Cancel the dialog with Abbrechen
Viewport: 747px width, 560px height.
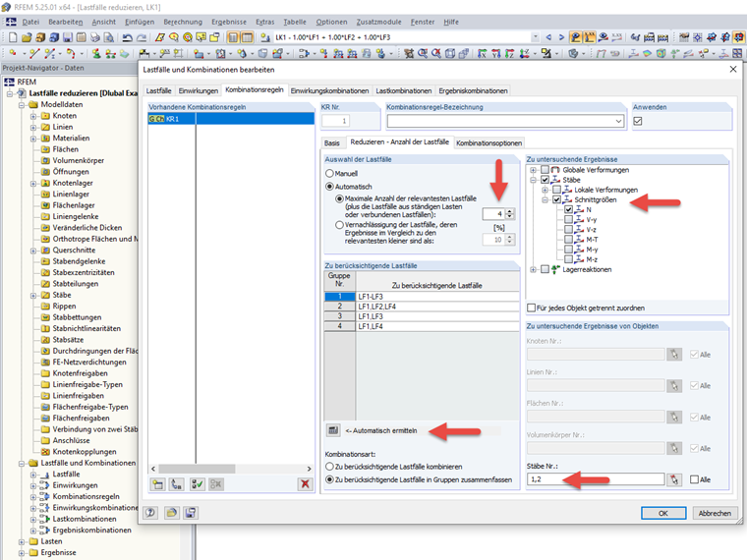(715, 513)
